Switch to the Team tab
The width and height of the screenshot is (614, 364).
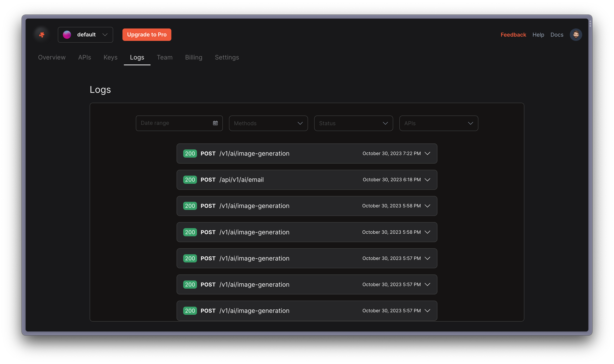(x=165, y=57)
